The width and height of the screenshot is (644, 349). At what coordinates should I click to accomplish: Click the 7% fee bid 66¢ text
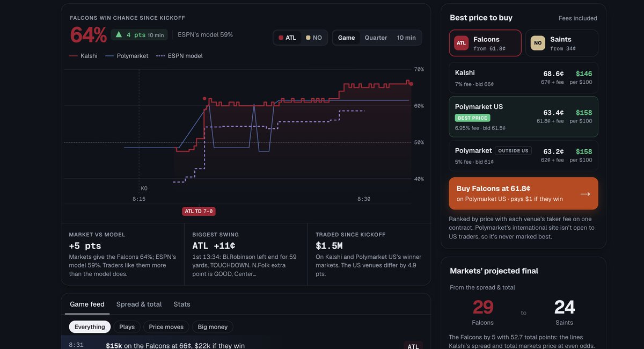point(474,84)
